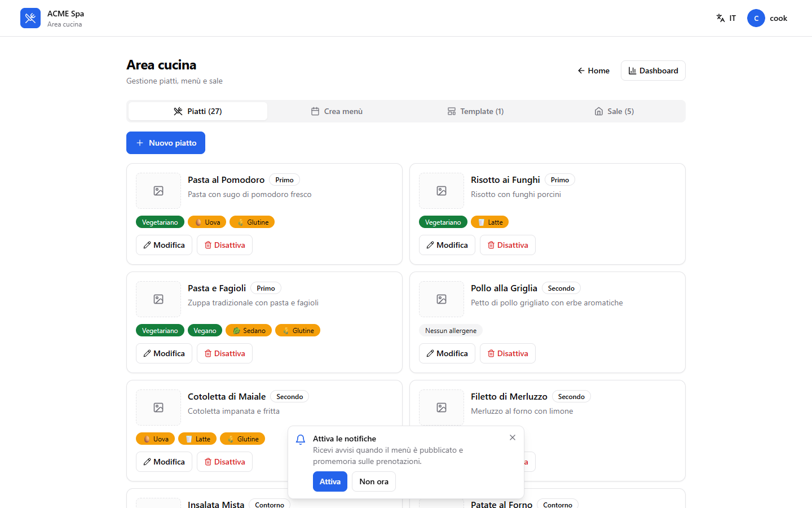Click the Cotoletta di Maiale title
Screen dimensions: 812x508
(x=227, y=396)
